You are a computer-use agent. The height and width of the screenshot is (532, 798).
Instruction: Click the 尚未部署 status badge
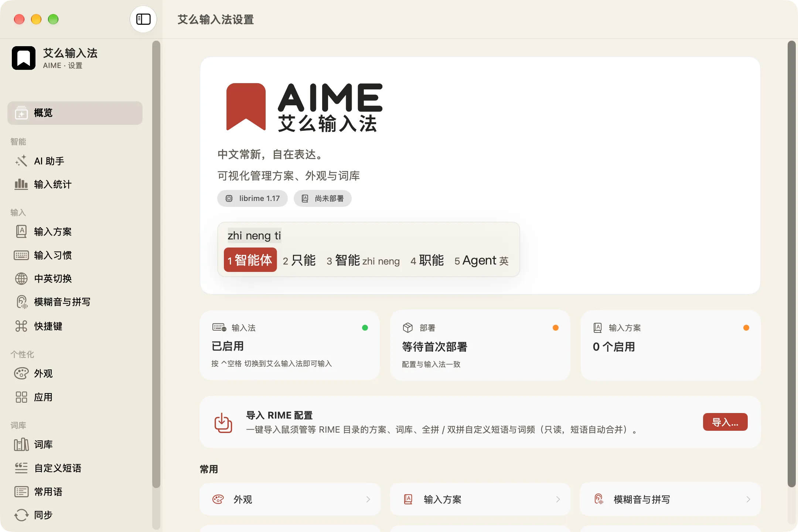point(323,198)
